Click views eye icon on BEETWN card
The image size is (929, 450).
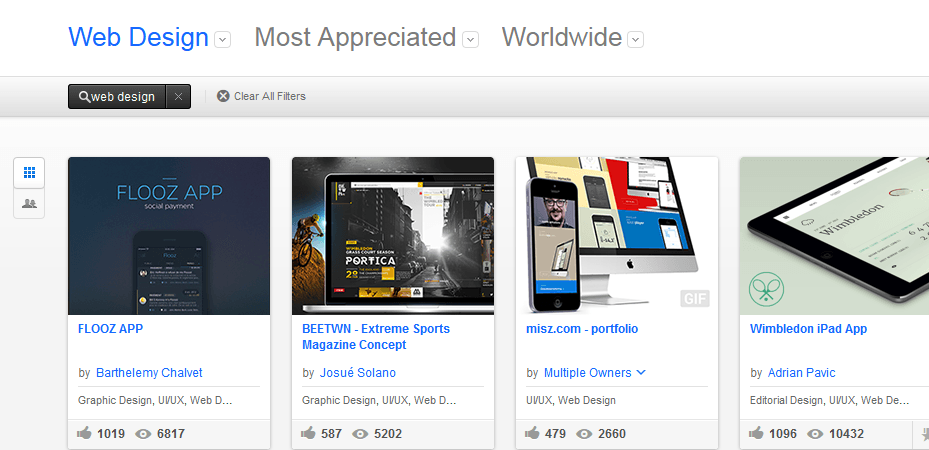pyautogui.click(x=360, y=434)
